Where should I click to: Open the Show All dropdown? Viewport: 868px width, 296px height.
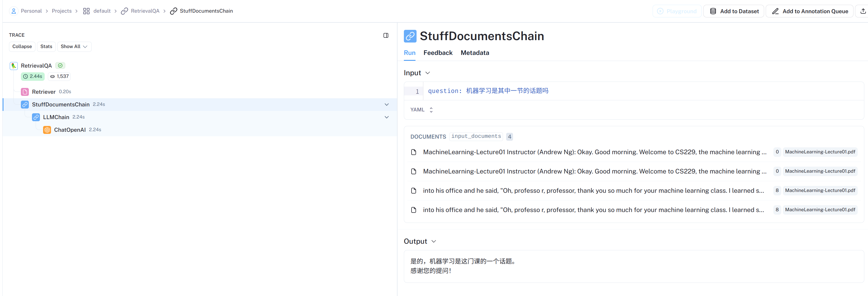pyautogui.click(x=74, y=46)
